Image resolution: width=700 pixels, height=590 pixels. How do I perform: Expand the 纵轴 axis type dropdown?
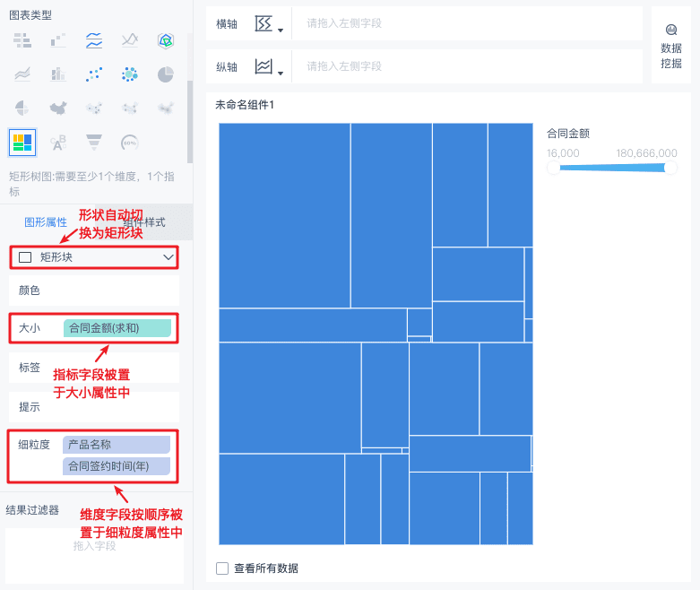[x=269, y=66]
